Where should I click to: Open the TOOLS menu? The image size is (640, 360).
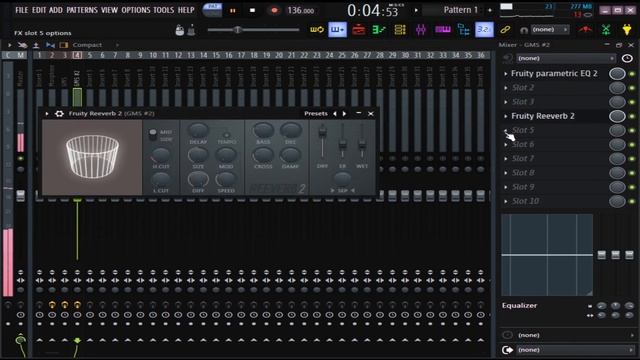(x=164, y=10)
